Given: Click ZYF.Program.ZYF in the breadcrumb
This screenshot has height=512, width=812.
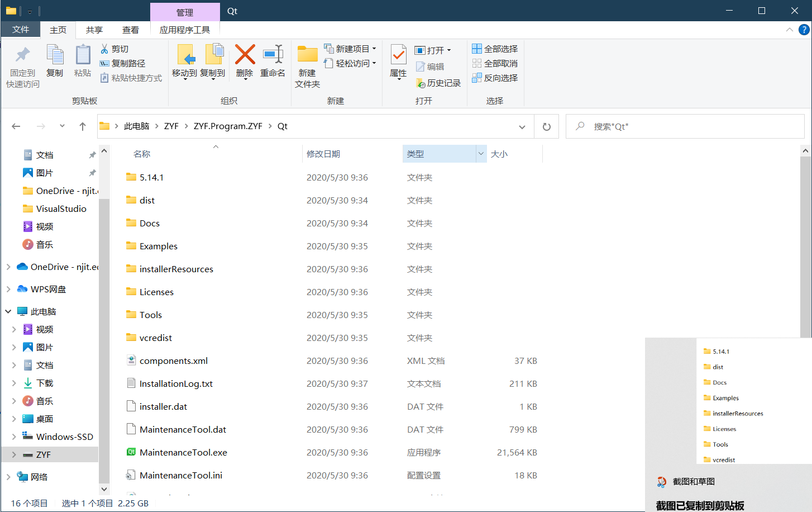Looking at the screenshot, I should [x=228, y=126].
